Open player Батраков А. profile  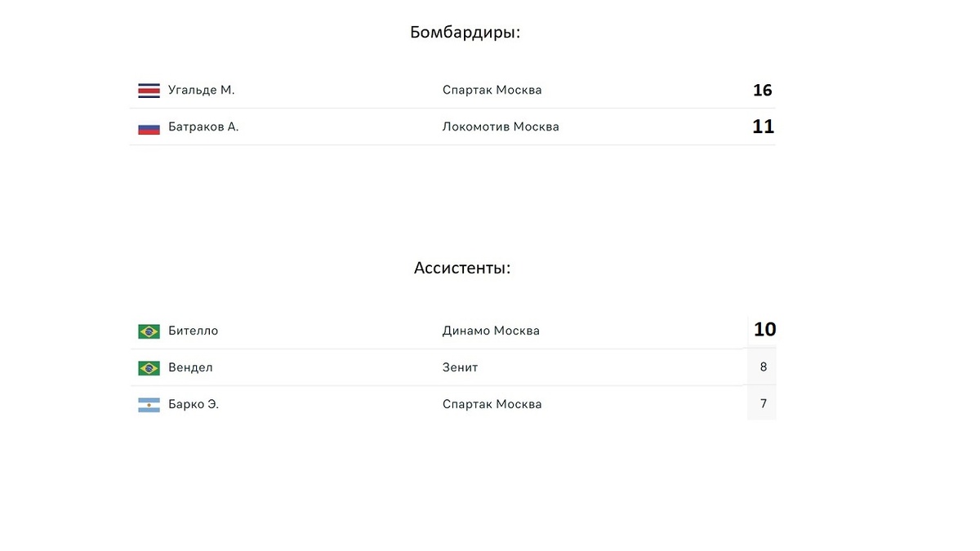[203, 127]
